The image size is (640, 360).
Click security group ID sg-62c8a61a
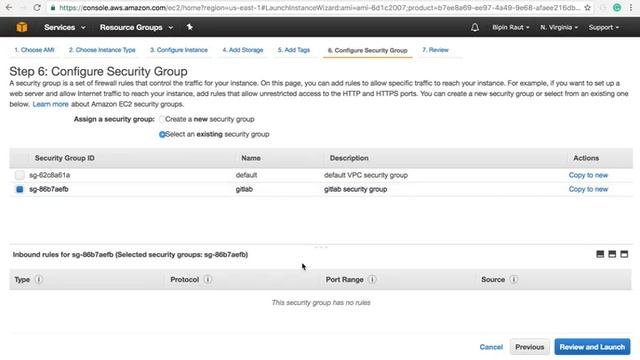point(49,175)
